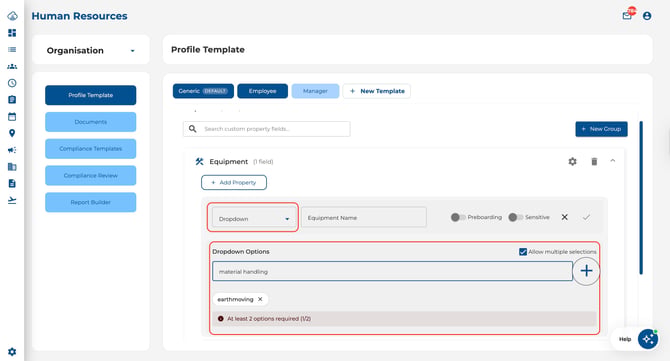Open Equipment group settings gear
This screenshot has width=670, height=361.
572,161
